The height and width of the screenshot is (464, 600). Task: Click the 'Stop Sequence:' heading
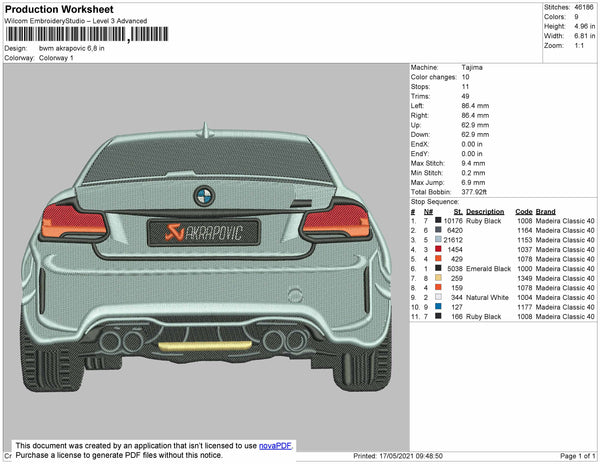434,202
